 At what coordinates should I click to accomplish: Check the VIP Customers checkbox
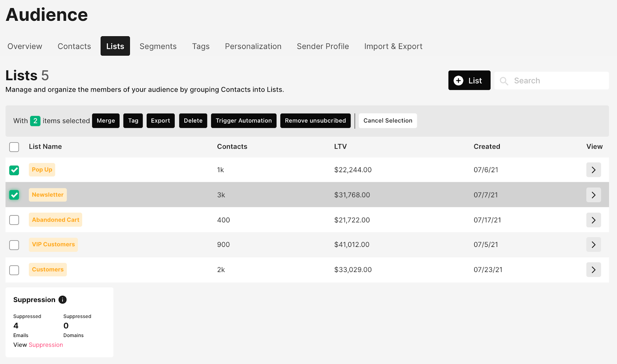tap(14, 245)
